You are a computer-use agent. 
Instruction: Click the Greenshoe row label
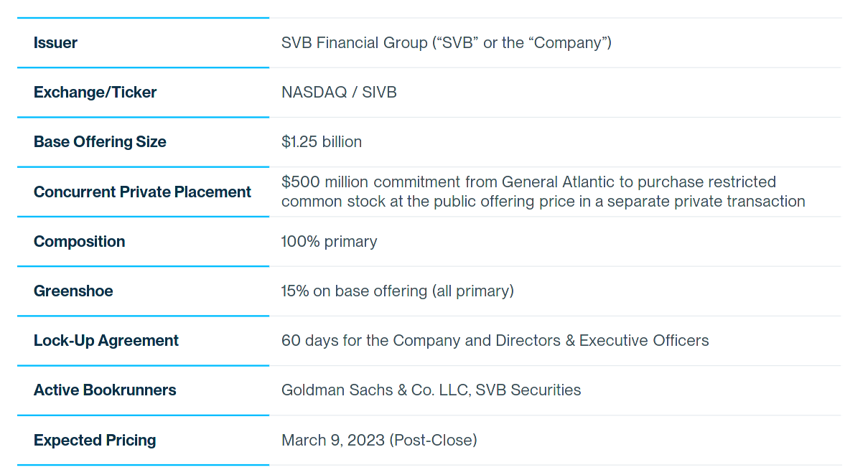73,291
